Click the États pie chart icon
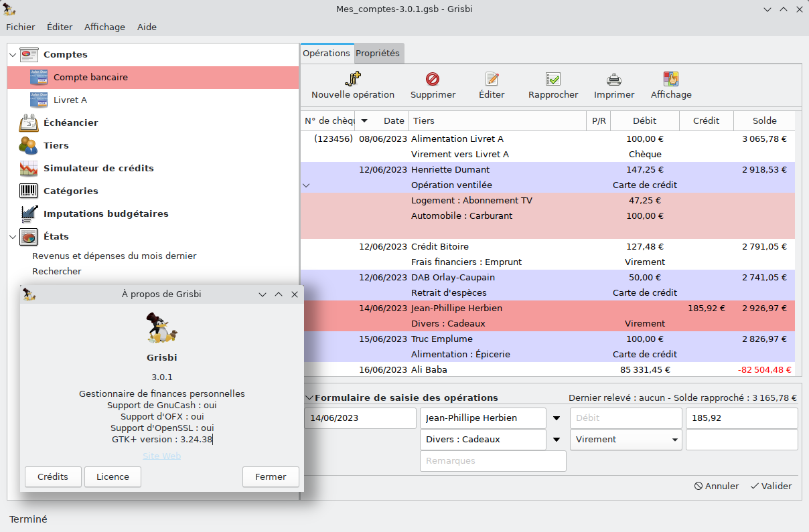The width and height of the screenshot is (809, 532). (x=29, y=236)
